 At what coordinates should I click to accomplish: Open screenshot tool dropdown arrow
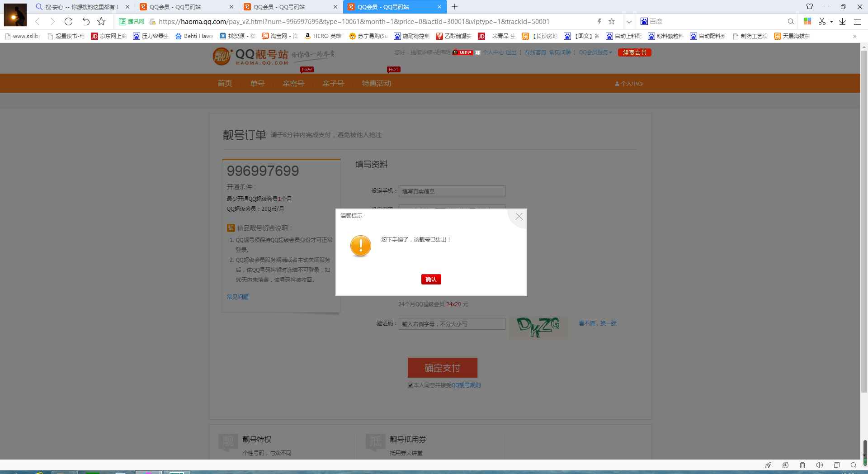click(x=831, y=22)
